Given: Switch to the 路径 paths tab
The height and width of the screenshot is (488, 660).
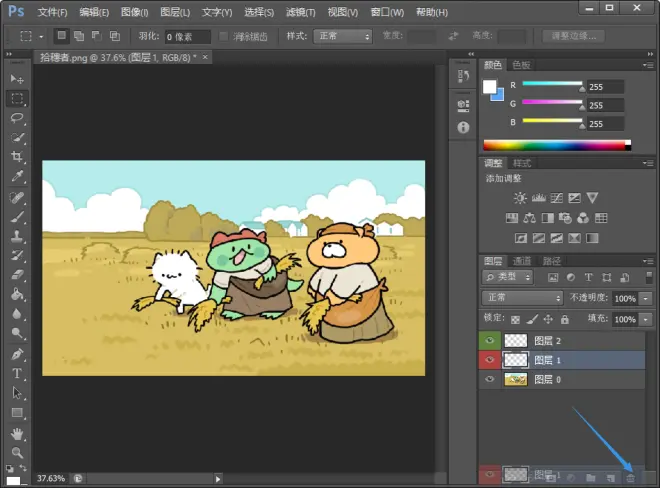Looking at the screenshot, I should (x=551, y=261).
